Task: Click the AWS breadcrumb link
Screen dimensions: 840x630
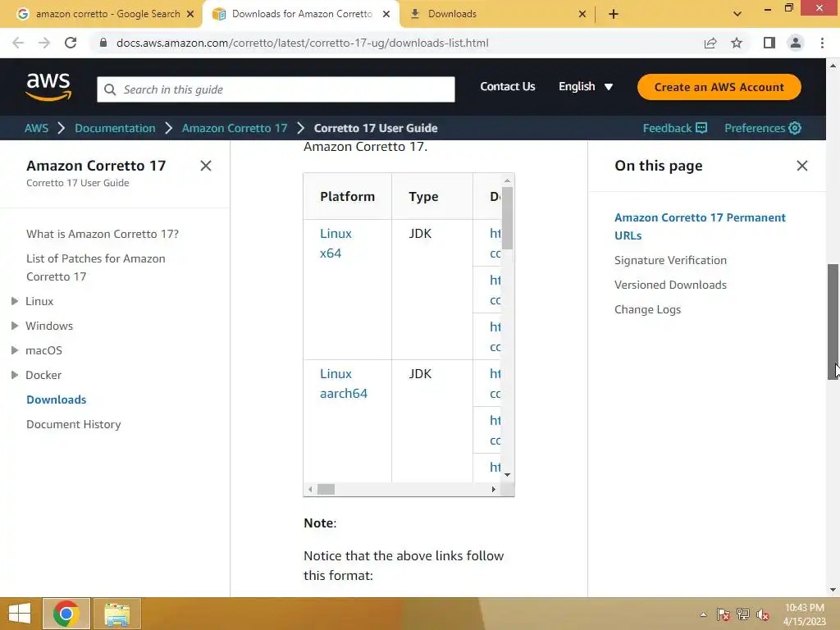Action: [x=36, y=128]
